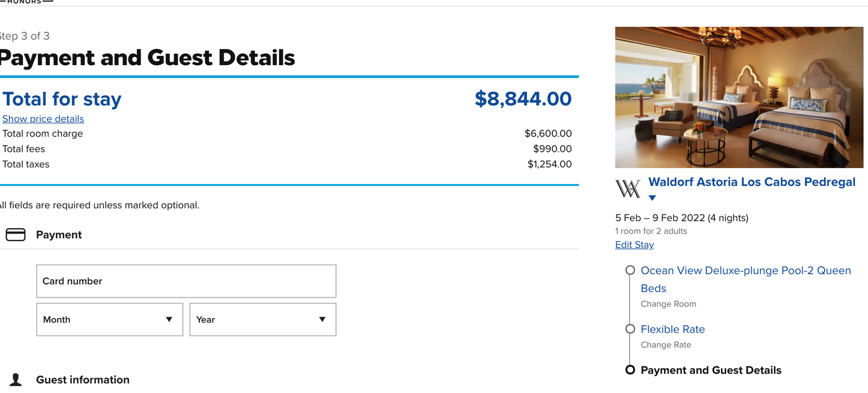
Task: Click the Flexible Rate link
Action: (673, 329)
